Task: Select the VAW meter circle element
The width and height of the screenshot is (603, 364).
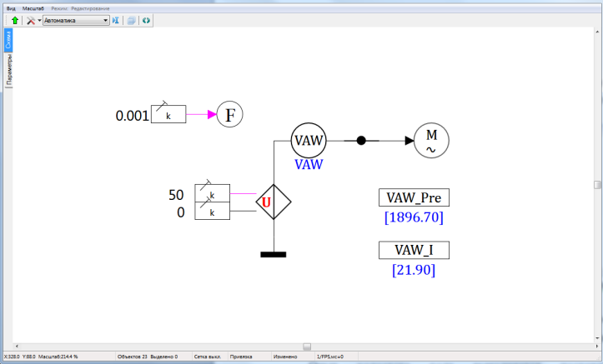Action: 309,141
